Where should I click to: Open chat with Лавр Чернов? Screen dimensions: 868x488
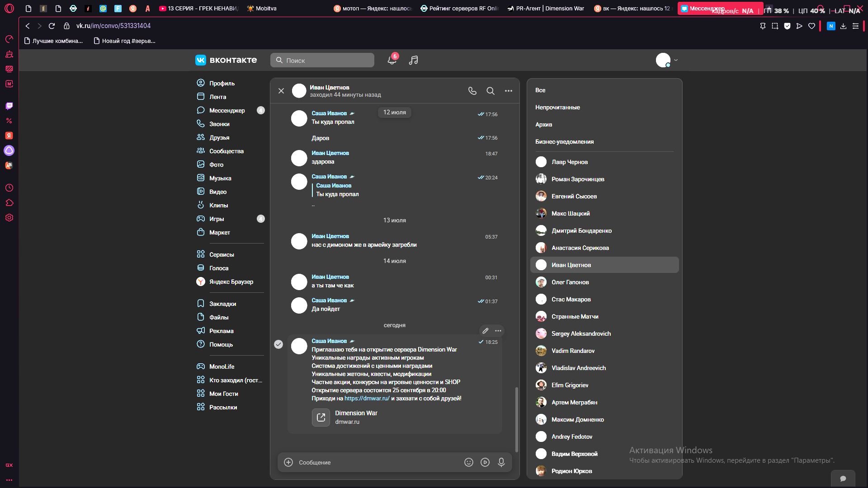604,162
